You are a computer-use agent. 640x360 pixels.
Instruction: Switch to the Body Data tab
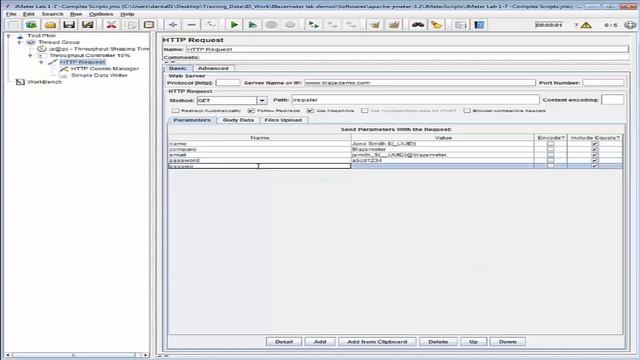pos(238,120)
